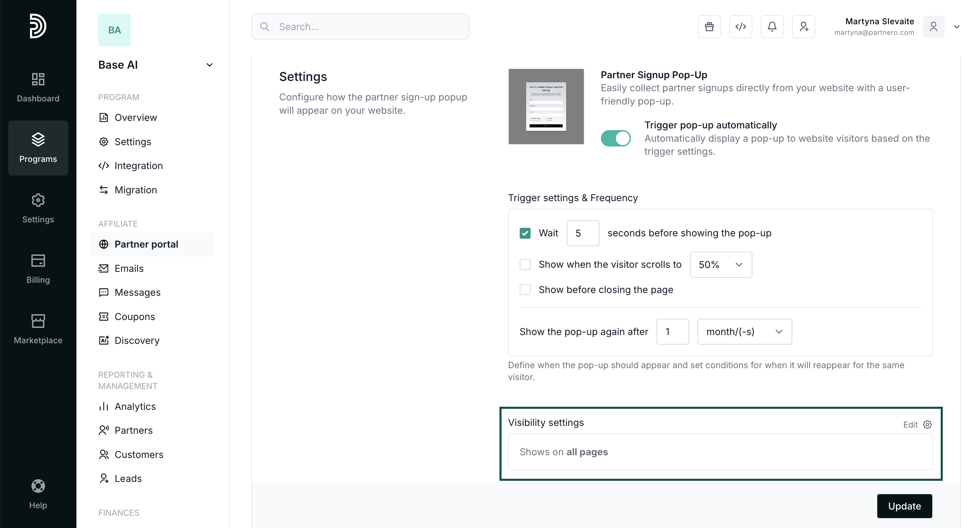Open notifications bell icon
Image resolution: width=980 pixels, height=528 pixels.
tap(772, 27)
